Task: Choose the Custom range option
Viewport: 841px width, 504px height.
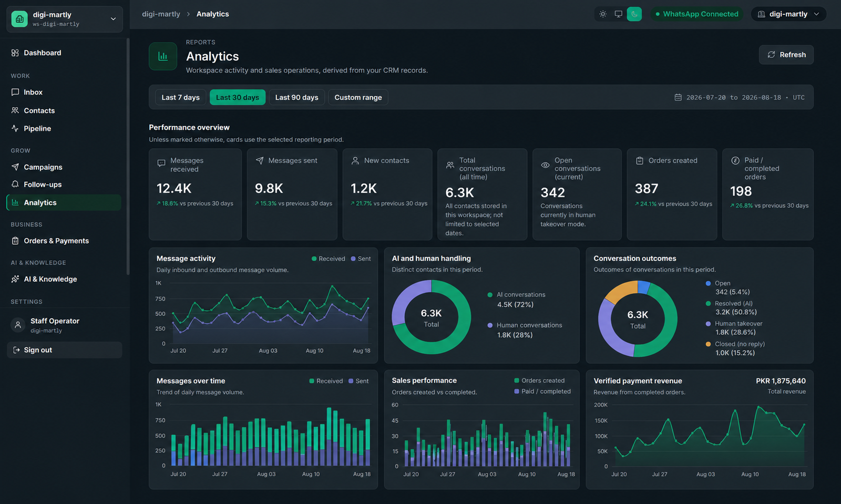Action: click(x=358, y=97)
